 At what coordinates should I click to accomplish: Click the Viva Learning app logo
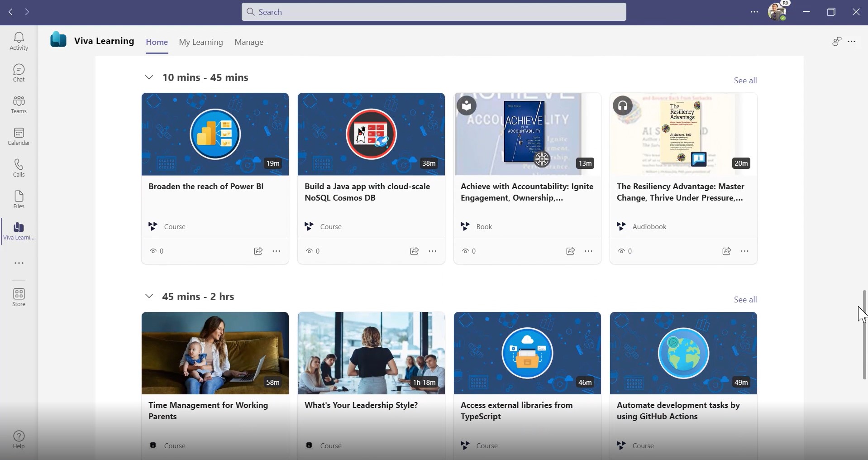(58, 40)
